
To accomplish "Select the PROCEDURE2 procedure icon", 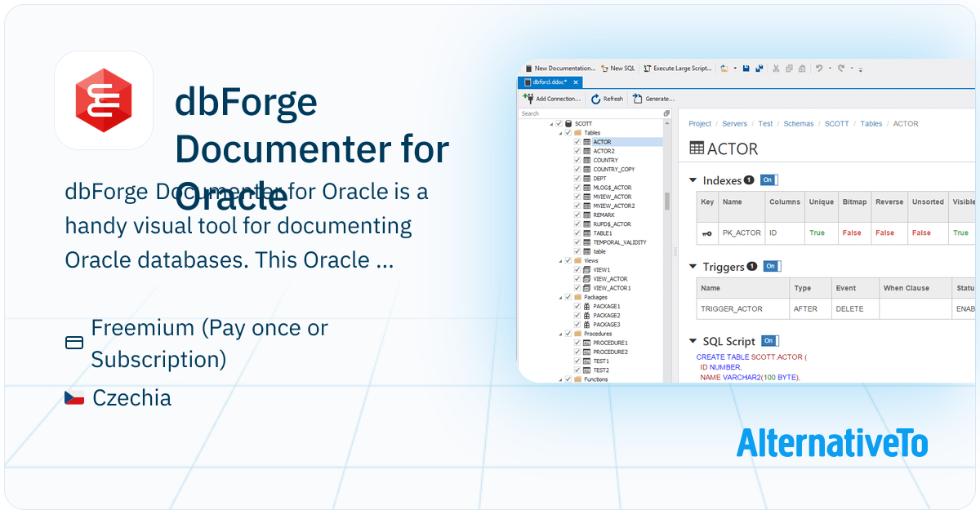I will point(586,352).
